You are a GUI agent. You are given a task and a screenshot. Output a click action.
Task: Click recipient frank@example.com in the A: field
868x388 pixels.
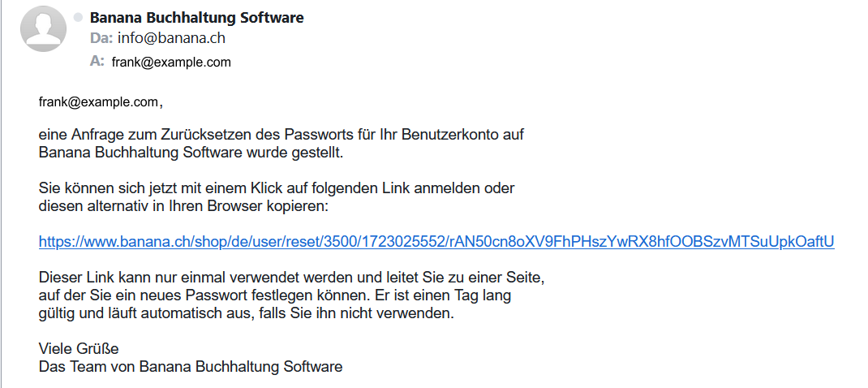point(171,62)
